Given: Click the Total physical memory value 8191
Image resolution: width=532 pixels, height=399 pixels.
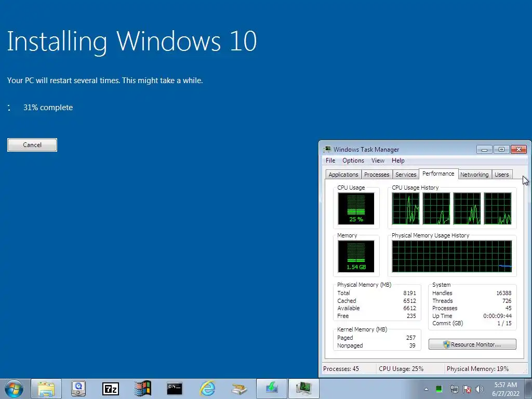Looking at the screenshot, I should coord(409,293).
